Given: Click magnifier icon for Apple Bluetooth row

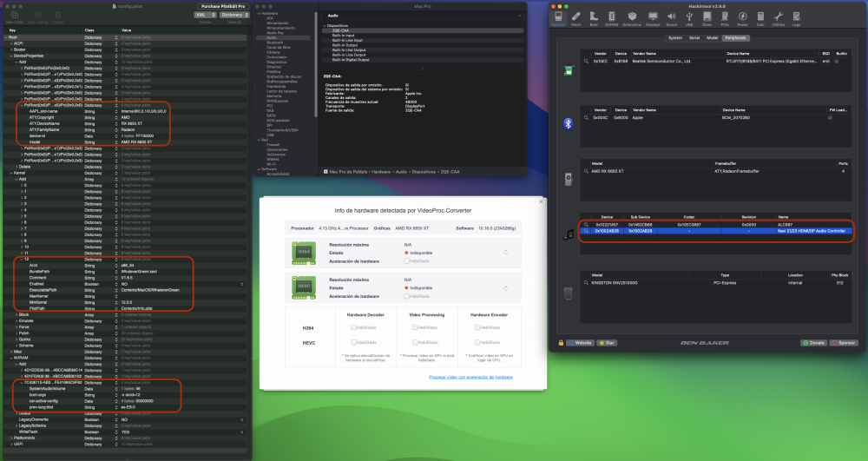Looking at the screenshot, I should tap(586, 117).
